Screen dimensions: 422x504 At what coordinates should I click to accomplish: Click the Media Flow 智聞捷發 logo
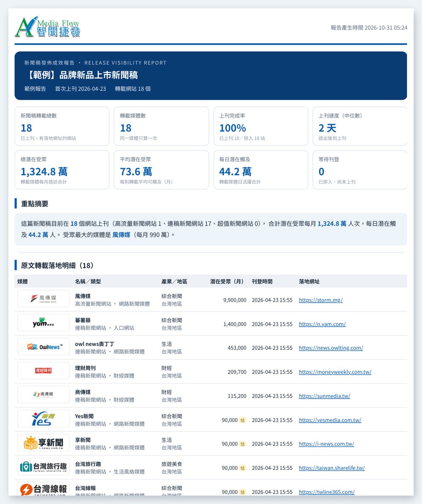click(x=47, y=27)
